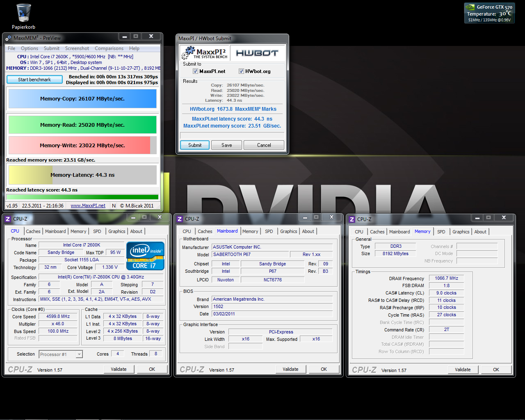The image size is (525, 420).
Task: Open the Submit menu in MaxxMEM
Action: click(52, 48)
